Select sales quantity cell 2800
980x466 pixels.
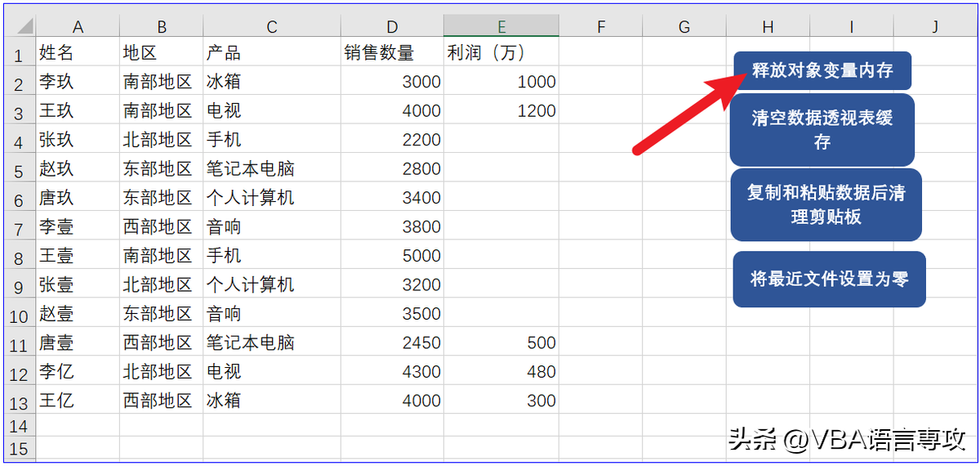pyautogui.click(x=392, y=168)
